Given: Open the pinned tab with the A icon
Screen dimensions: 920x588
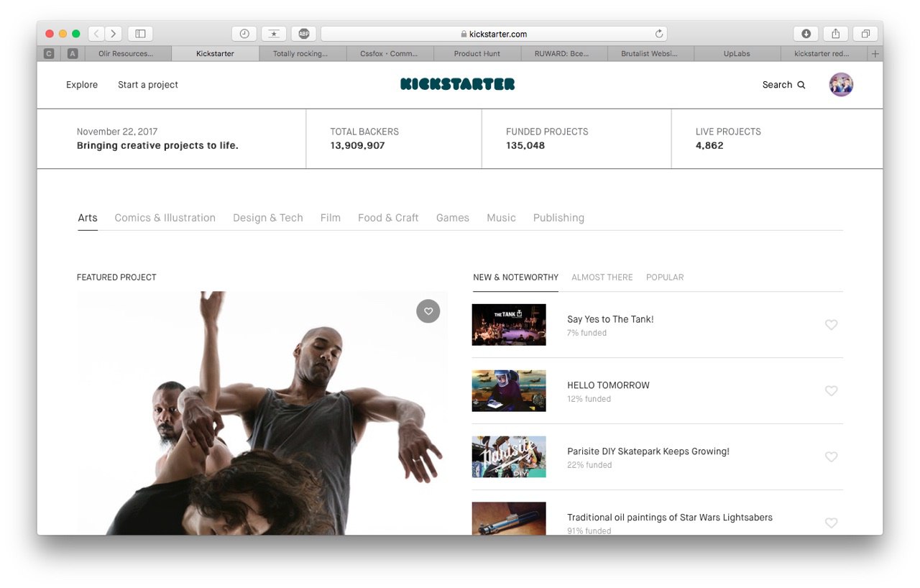Looking at the screenshot, I should pos(73,54).
